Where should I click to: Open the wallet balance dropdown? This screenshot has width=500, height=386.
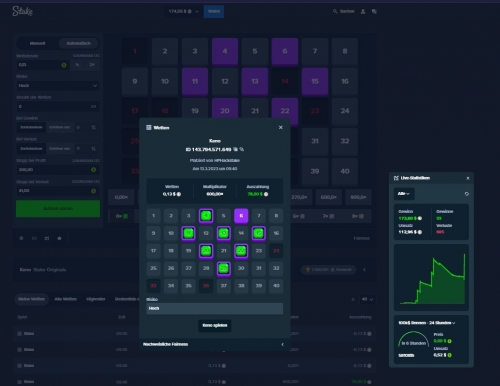[183, 11]
